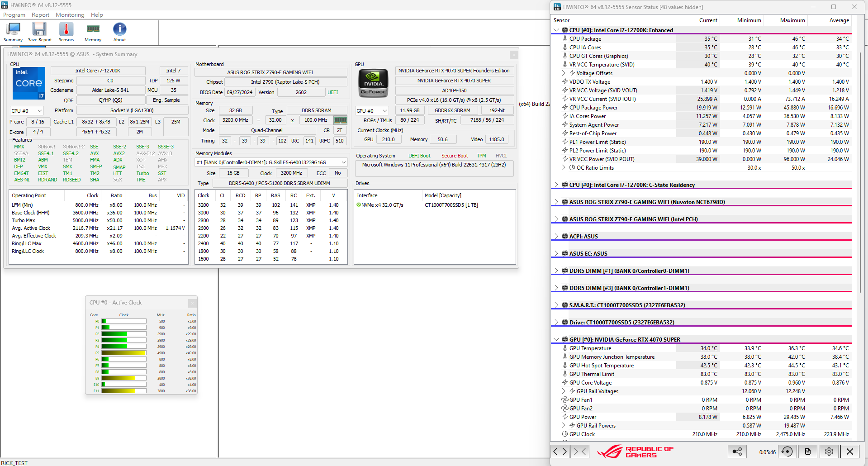868x466 pixels.
Task: Open the memory module selection dropdown
Action: 271,162
